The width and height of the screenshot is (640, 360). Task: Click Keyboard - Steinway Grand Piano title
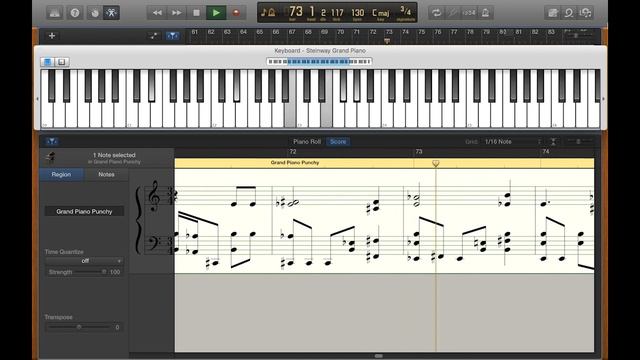coord(320,51)
